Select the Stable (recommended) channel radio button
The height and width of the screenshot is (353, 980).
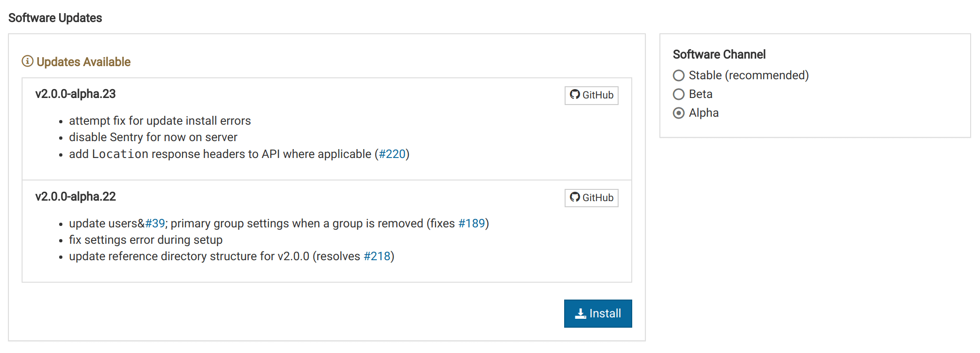[679, 75]
